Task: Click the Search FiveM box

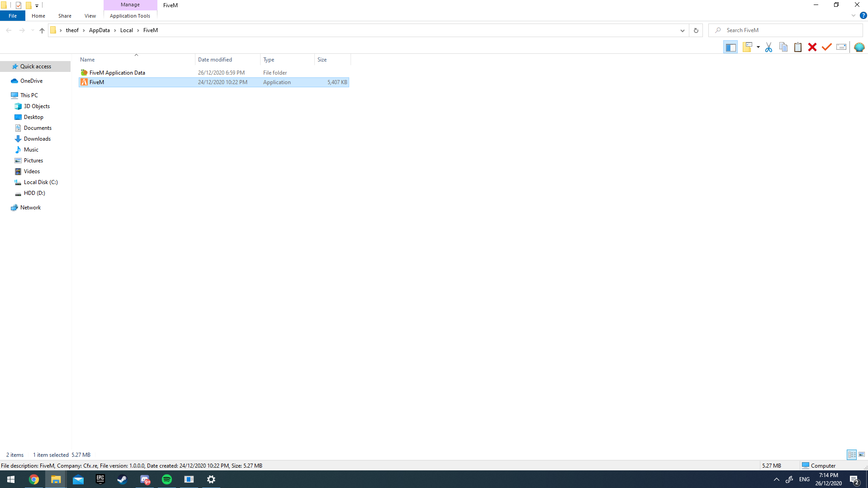Action: pyautogui.click(x=786, y=30)
